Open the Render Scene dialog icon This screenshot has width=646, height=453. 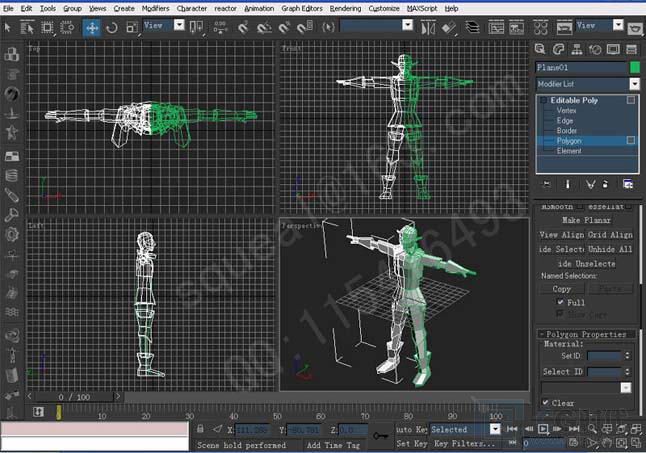[x=564, y=28]
